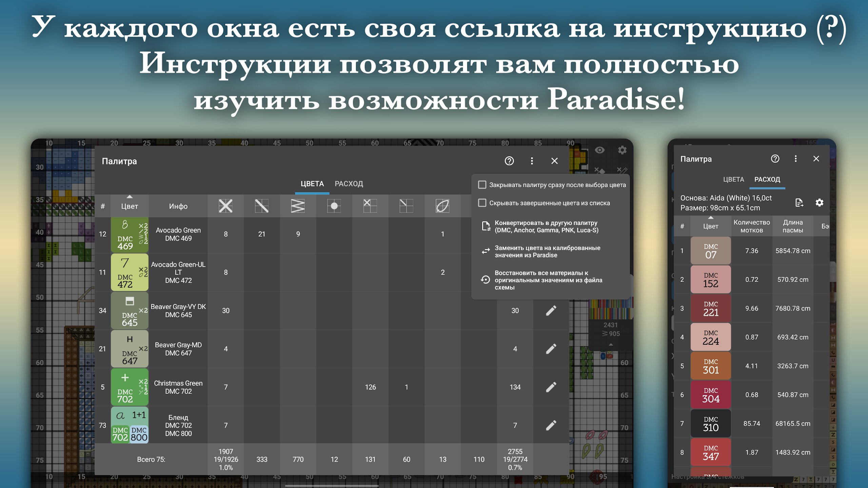
Task: Toggle eye visibility icon above chart
Action: tap(599, 150)
